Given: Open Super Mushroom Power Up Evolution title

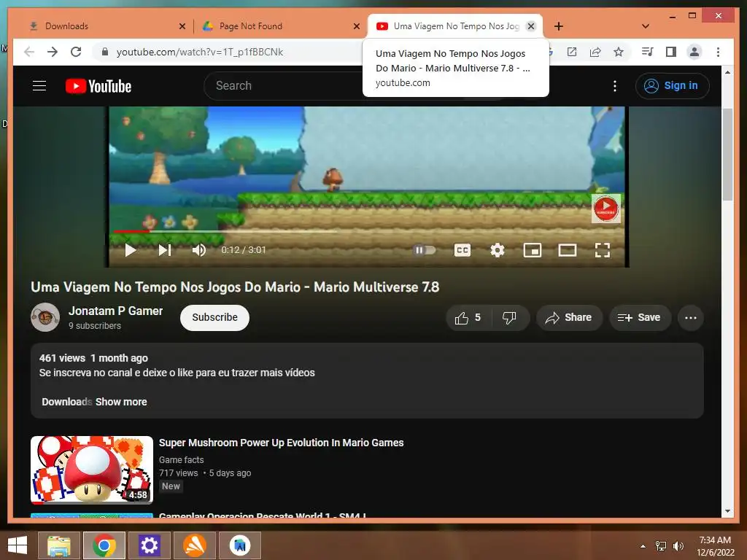Looking at the screenshot, I should click(281, 443).
